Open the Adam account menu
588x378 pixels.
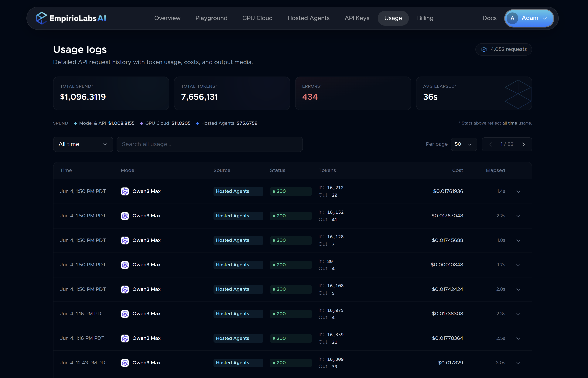529,18
